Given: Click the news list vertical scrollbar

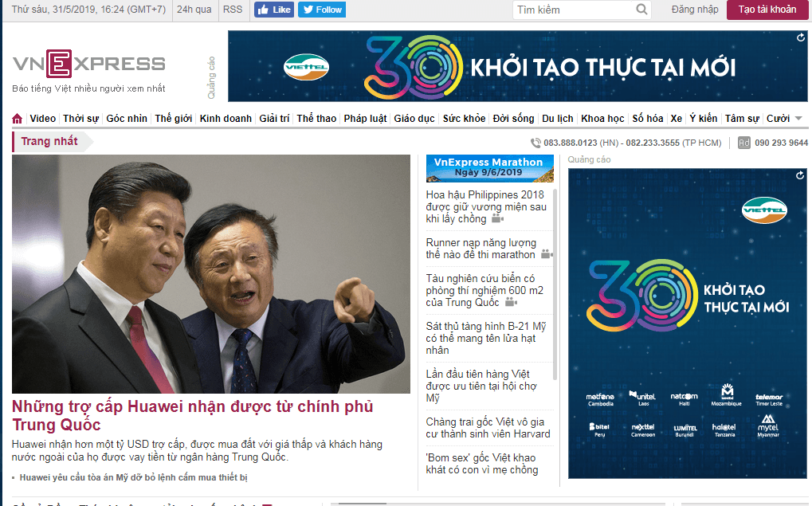Looking at the screenshot, I should 555,284.
